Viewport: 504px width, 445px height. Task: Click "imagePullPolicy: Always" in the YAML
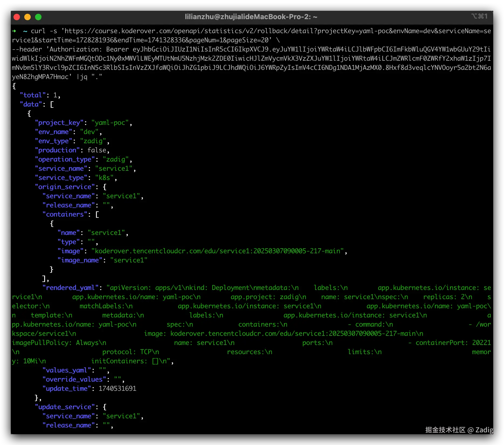click(x=55, y=343)
